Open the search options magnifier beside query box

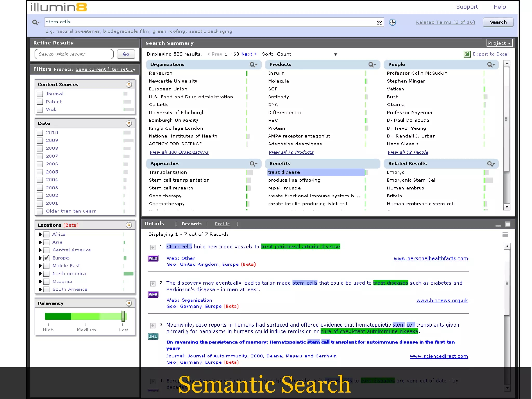pyautogui.click(x=36, y=22)
